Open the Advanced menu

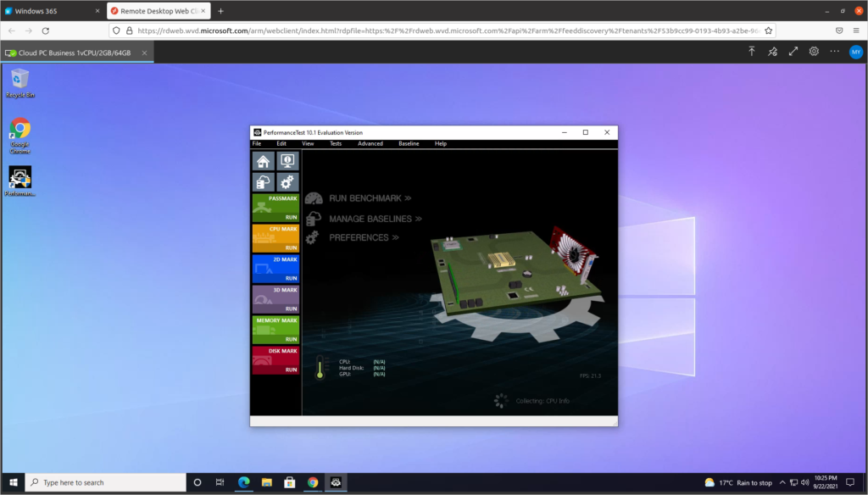(x=370, y=143)
